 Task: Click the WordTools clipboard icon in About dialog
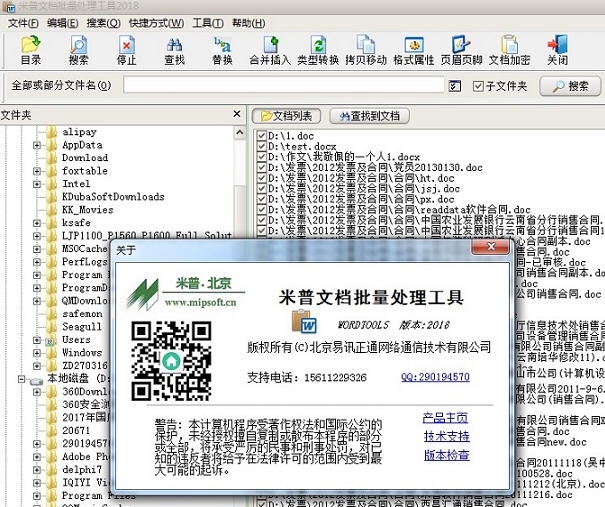click(304, 321)
